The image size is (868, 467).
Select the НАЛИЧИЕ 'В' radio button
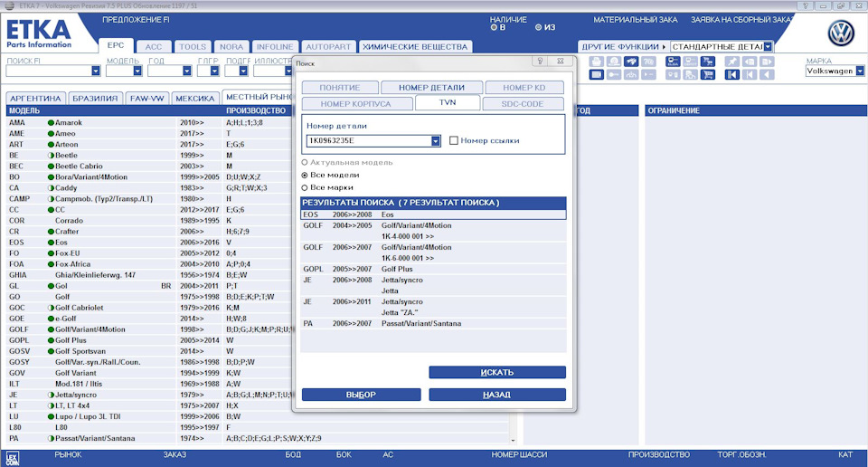coord(494,27)
